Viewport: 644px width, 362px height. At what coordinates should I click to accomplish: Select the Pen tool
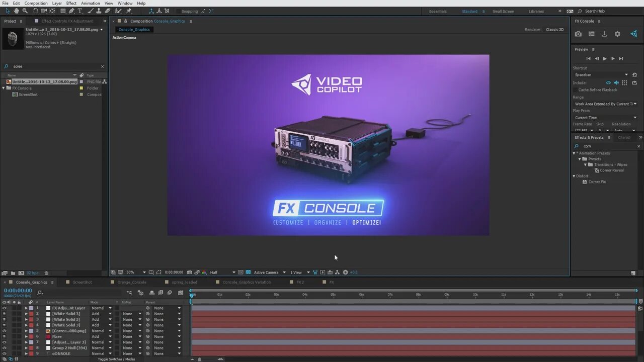click(x=71, y=11)
